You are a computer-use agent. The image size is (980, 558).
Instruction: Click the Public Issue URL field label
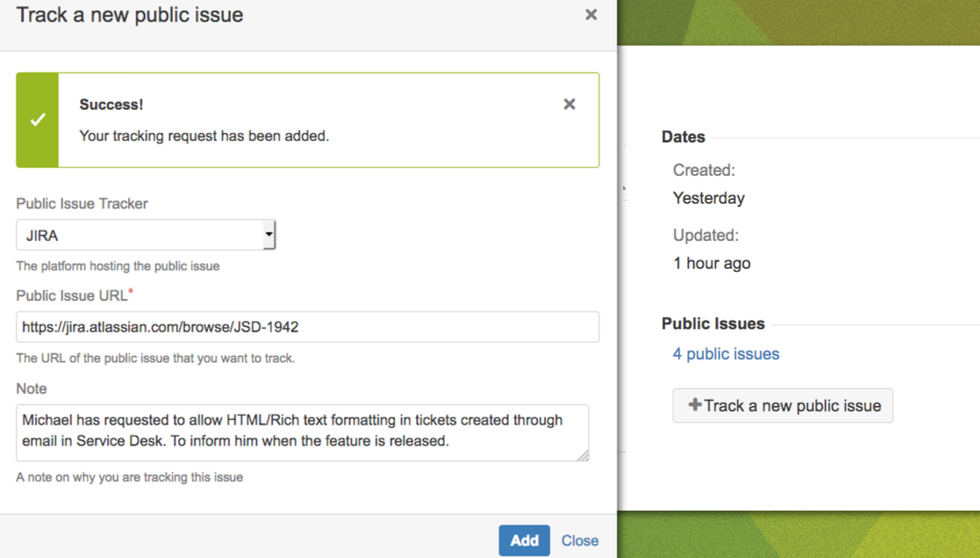[x=72, y=296]
